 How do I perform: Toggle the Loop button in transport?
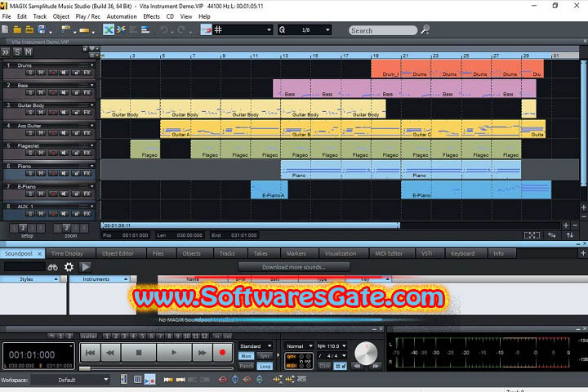pos(265,366)
